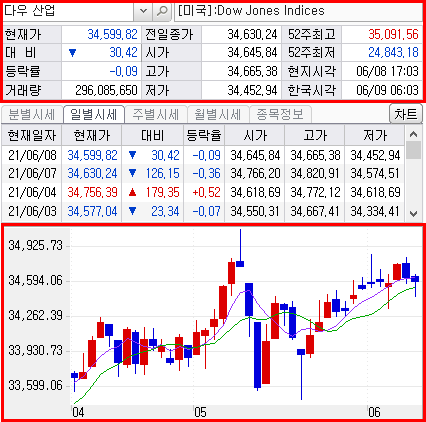
Task: Click the table scrollbar up arrow
Action: pos(413,134)
